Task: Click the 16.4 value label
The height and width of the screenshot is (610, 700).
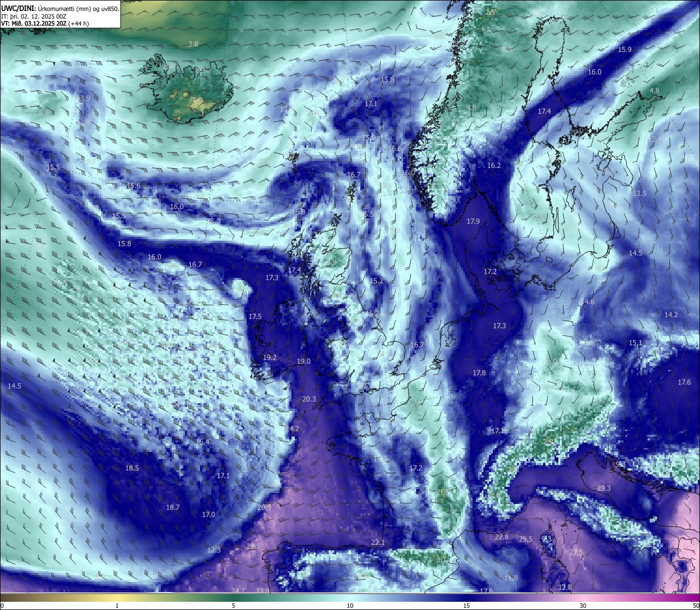Action: pos(202,441)
